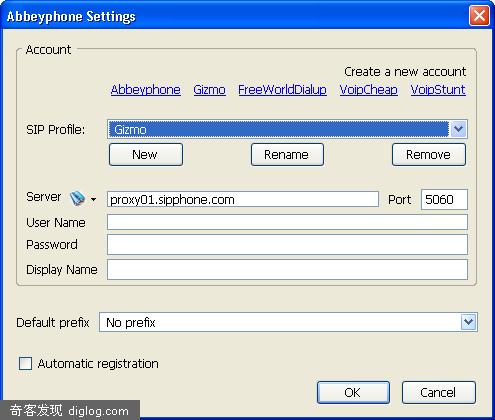Click the Rename profile button
The image size is (495, 420).
tap(287, 155)
